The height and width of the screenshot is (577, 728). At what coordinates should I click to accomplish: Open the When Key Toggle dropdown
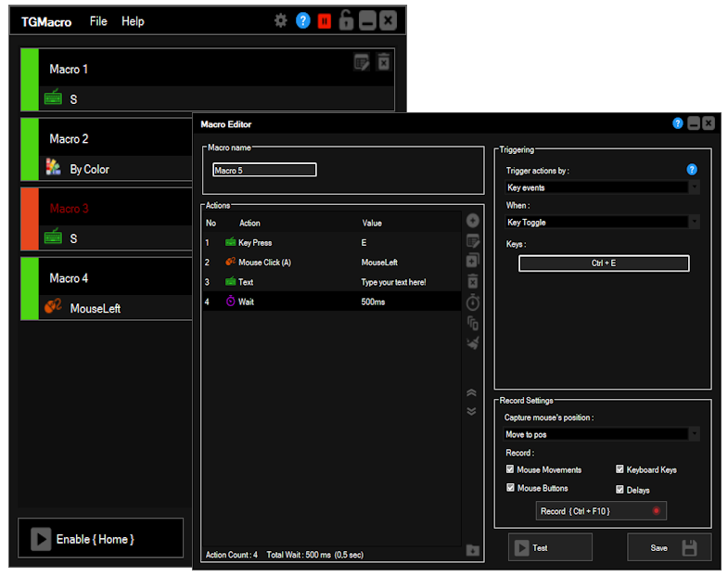click(602, 222)
